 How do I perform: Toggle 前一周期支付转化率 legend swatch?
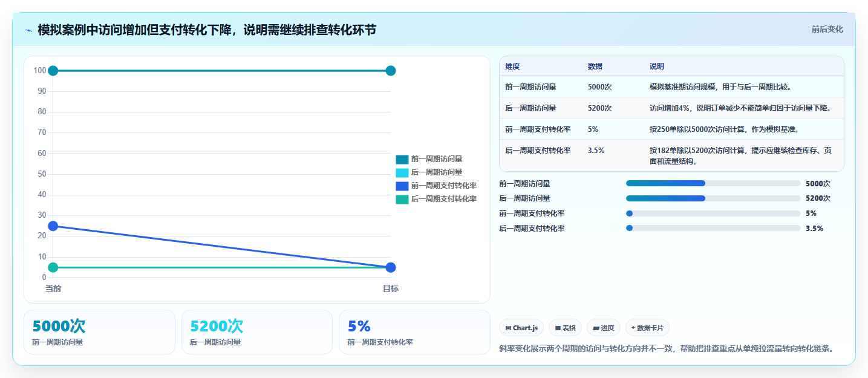tap(402, 186)
